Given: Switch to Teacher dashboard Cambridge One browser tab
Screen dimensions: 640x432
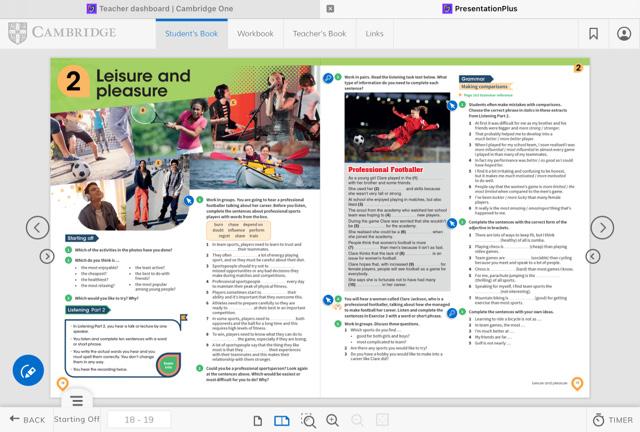Looking at the screenshot, I should [x=160, y=9].
